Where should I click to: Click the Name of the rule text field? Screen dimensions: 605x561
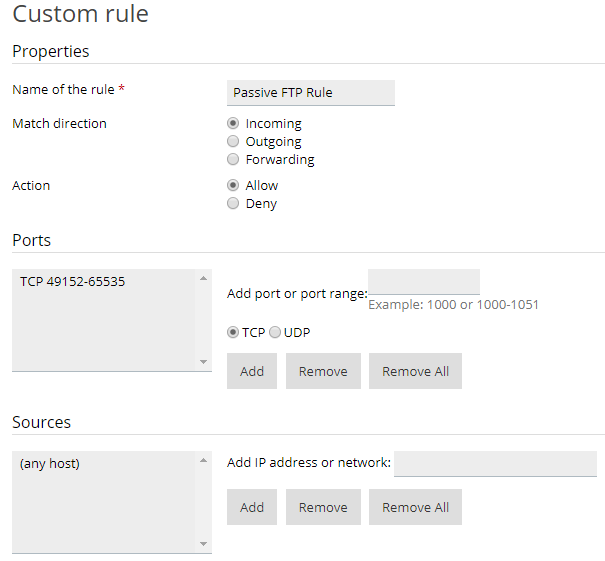[311, 93]
